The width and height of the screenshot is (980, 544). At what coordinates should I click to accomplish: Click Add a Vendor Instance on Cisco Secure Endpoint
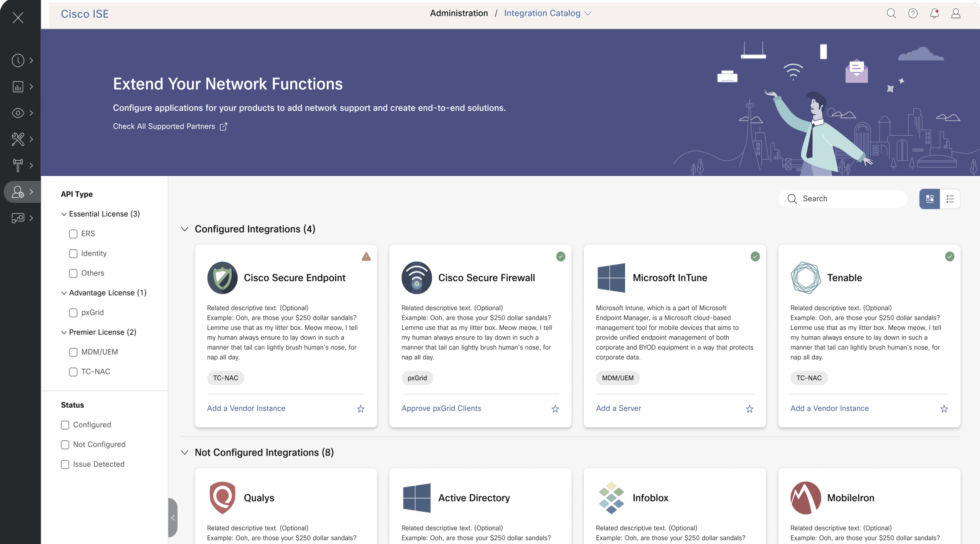coord(246,408)
